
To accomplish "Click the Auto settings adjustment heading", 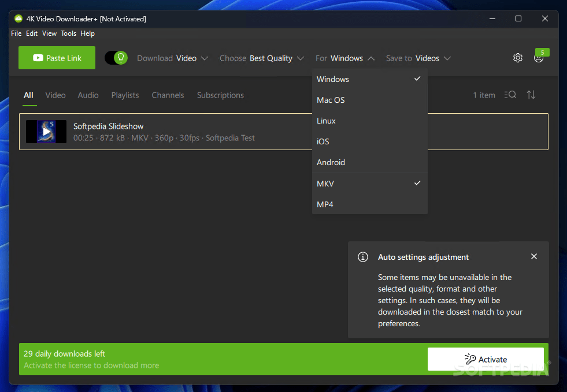I will coord(423,257).
